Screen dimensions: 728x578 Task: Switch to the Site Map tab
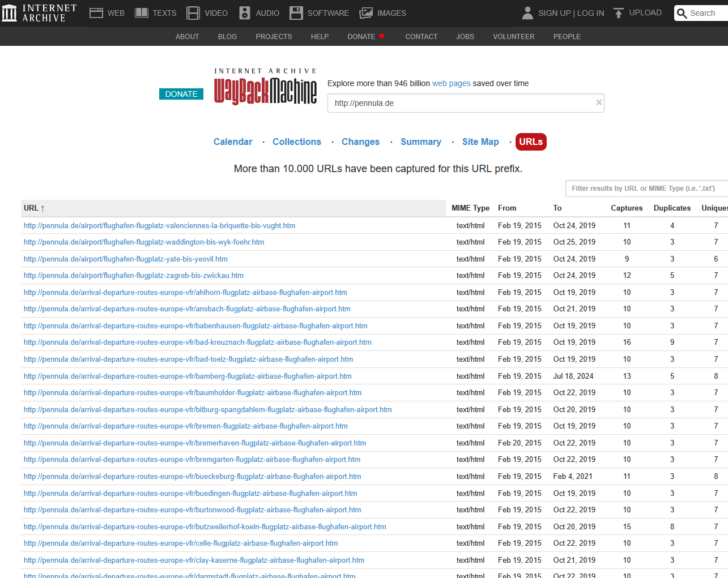(480, 142)
